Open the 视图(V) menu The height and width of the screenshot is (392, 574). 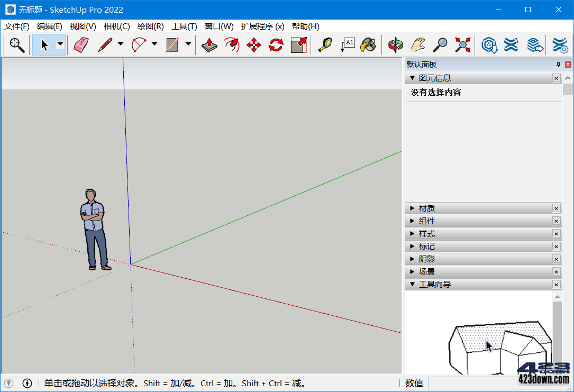point(83,26)
